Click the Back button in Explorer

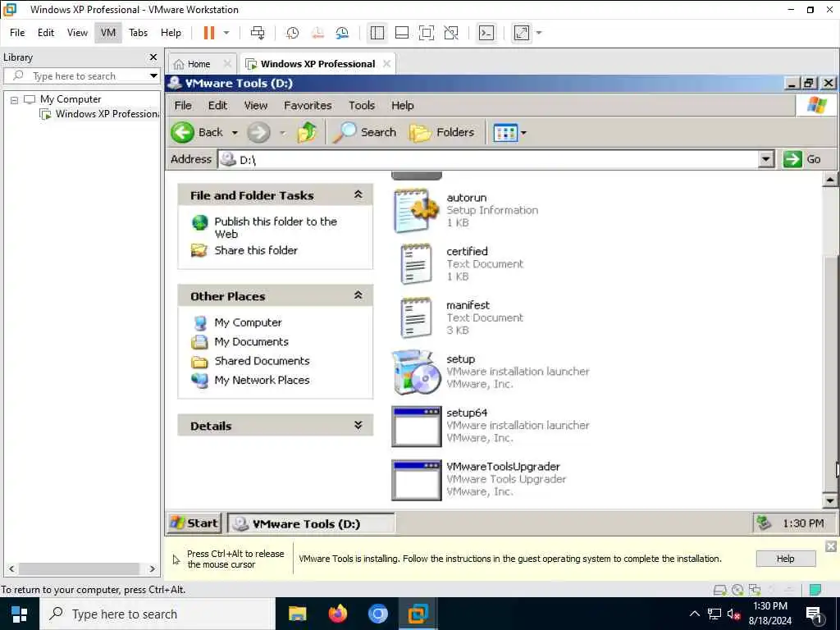(x=197, y=132)
